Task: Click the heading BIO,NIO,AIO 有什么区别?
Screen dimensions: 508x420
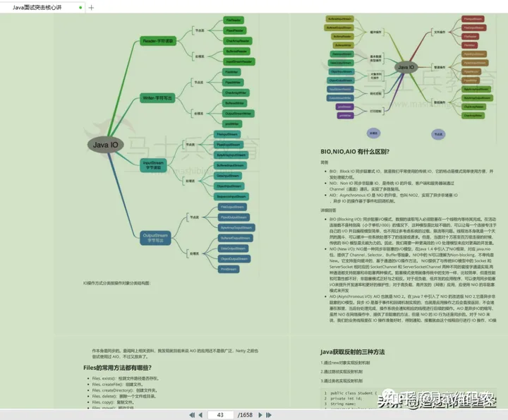Action: coord(355,151)
